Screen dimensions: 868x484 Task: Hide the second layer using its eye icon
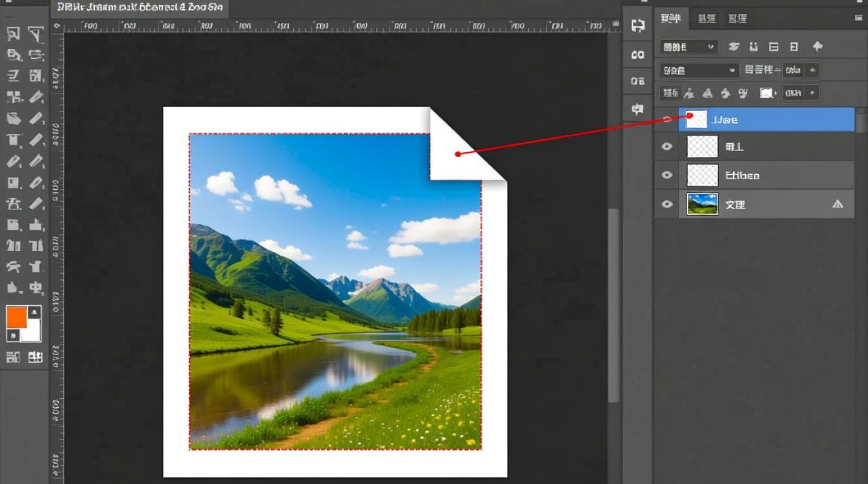pos(667,146)
